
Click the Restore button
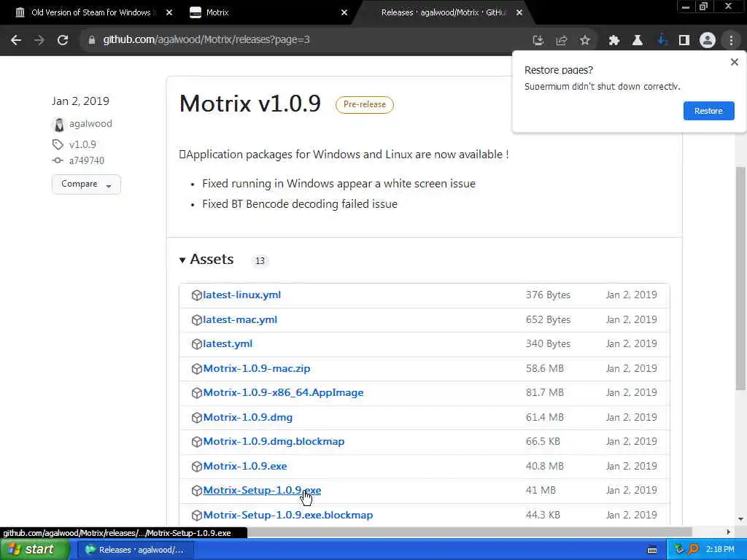click(x=708, y=111)
